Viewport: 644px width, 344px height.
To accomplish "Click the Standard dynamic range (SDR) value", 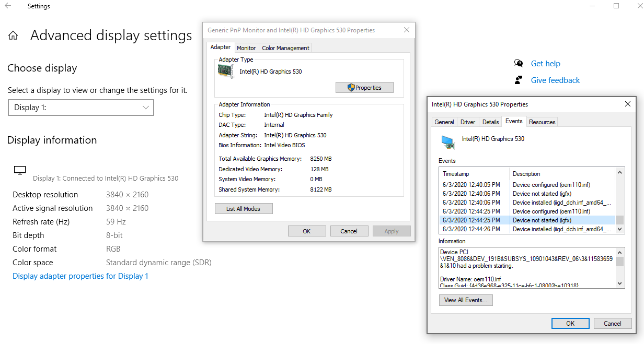I will [x=159, y=263].
